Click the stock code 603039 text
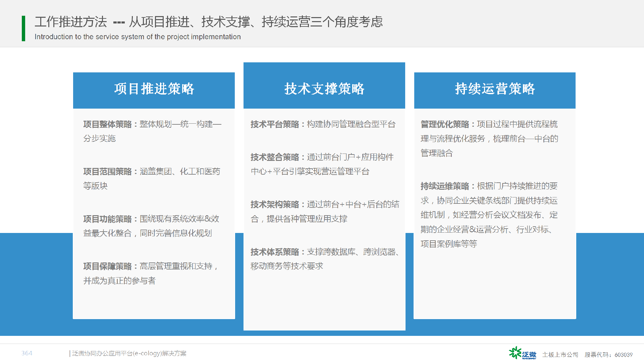This screenshot has height=362, width=644. pyautogui.click(x=624, y=355)
